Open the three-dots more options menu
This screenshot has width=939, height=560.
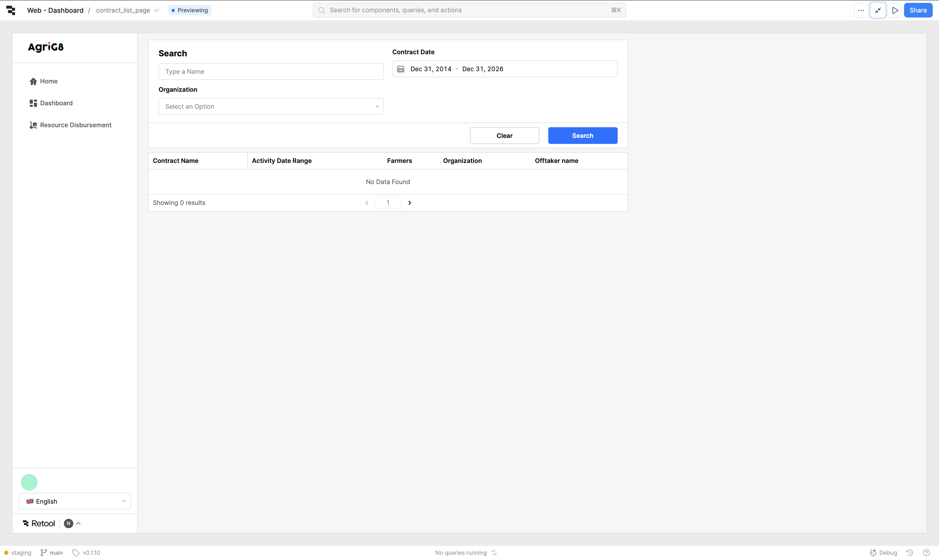tap(861, 10)
